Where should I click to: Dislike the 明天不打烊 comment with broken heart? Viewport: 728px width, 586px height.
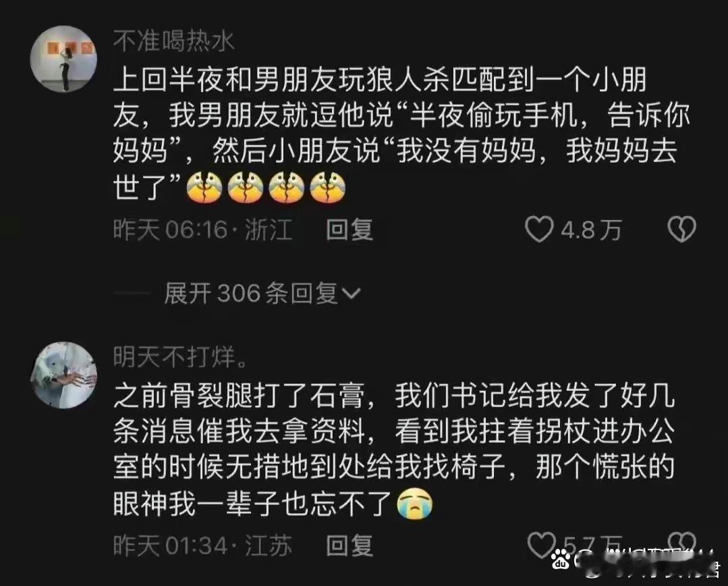(x=681, y=543)
